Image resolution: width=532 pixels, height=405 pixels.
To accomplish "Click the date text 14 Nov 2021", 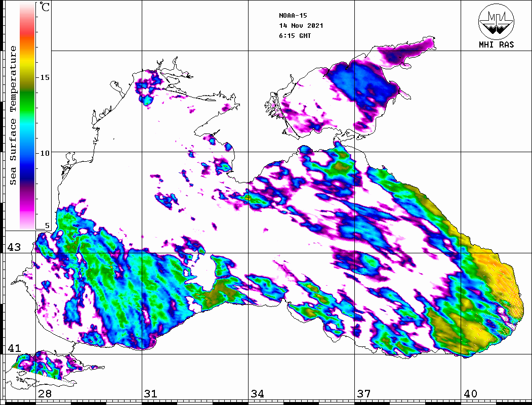I will pos(301,26).
